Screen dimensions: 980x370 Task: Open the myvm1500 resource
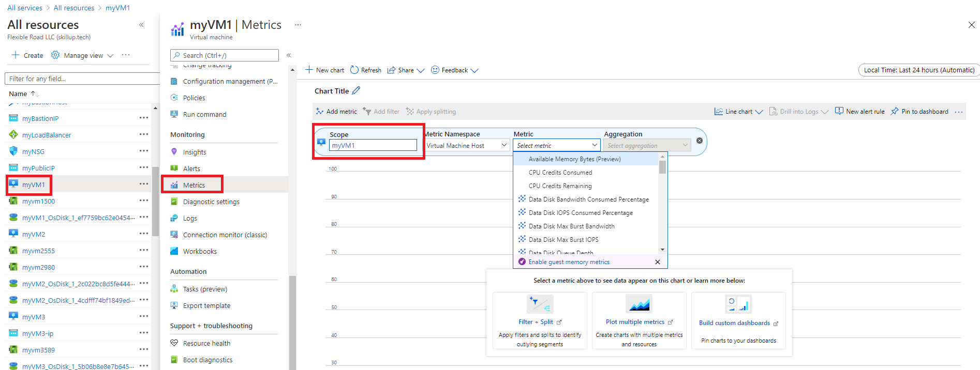pyautogui.click(x=38, y=201)
